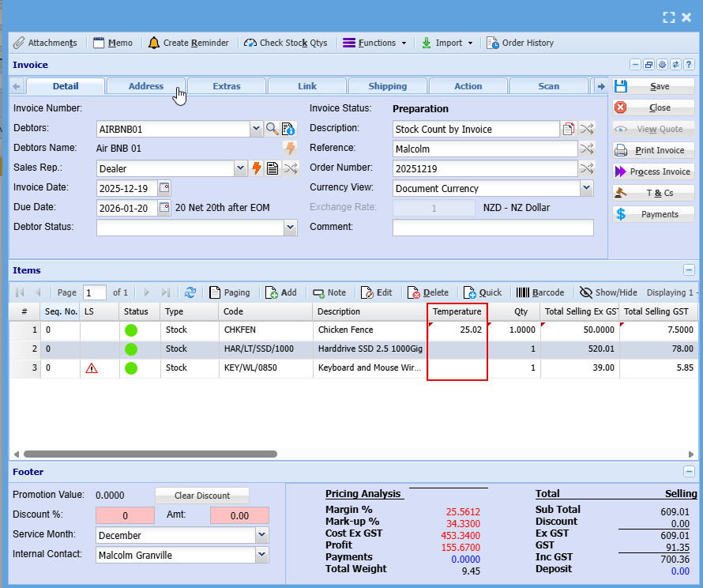Open the Service Month dropdown

(262, 535)
